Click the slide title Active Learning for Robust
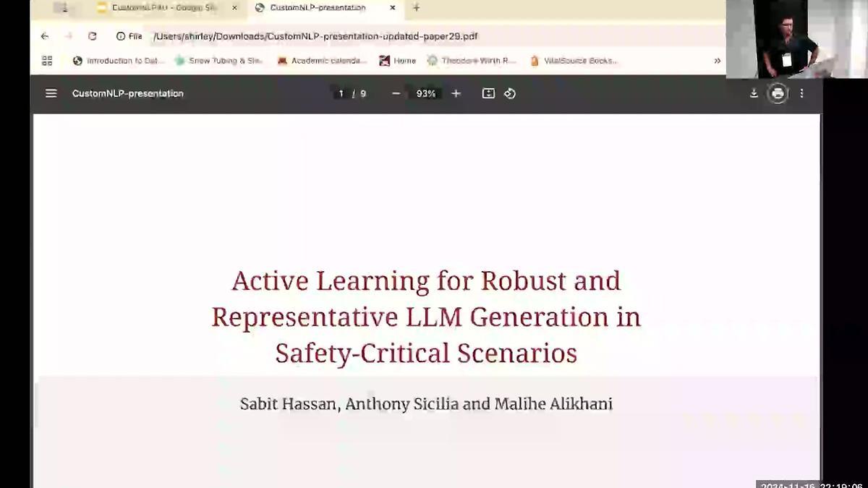Image resolution: width=868 pixels, height=488 pixels. tap(426, 317)
